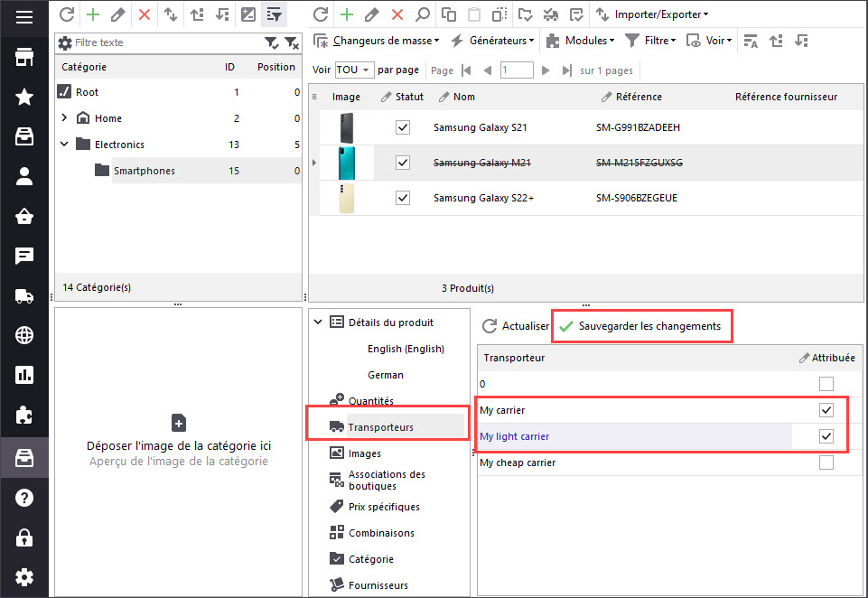Delete the selected category with red X

pyautogui.click(x=145, y=14)
